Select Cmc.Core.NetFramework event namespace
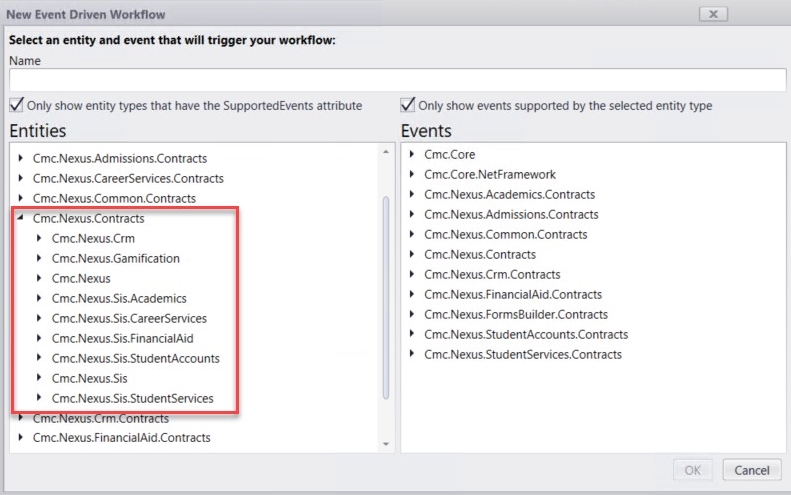791x495 pixels. pos(489,175)
